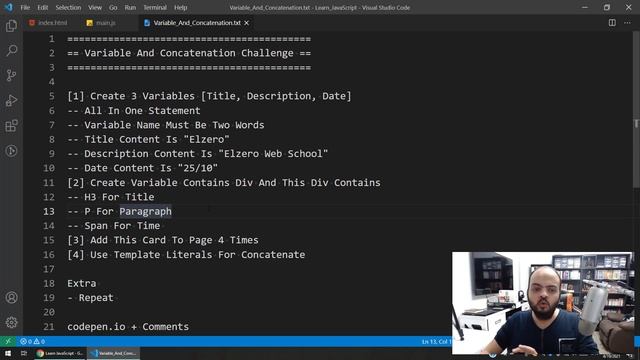Click the line "[3] Add This Card To Page 4 Times"

click(163, 240)
